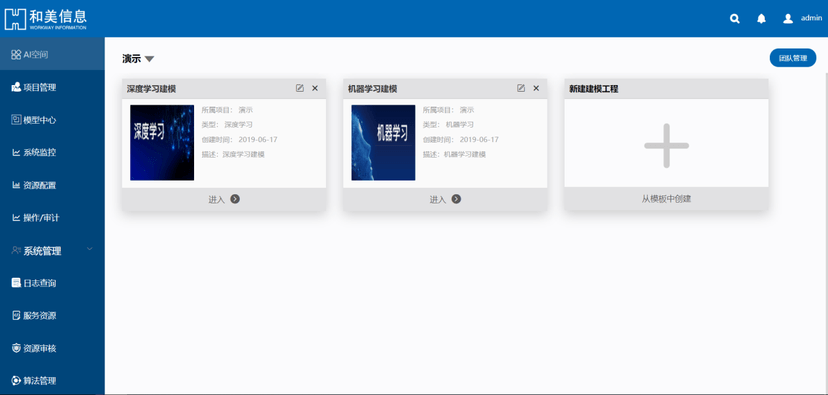Click the 和美信息 logo
This screenshot has width=828, height=395.
(45, 18)
